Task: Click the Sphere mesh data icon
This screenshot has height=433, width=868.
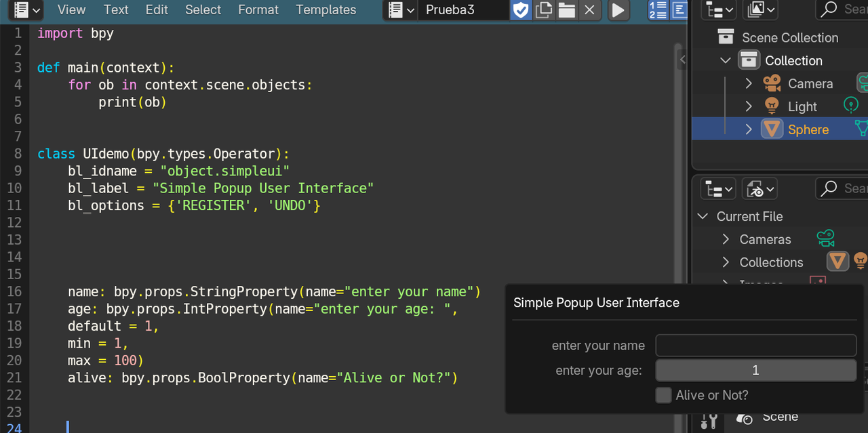Action: [861, 128]
